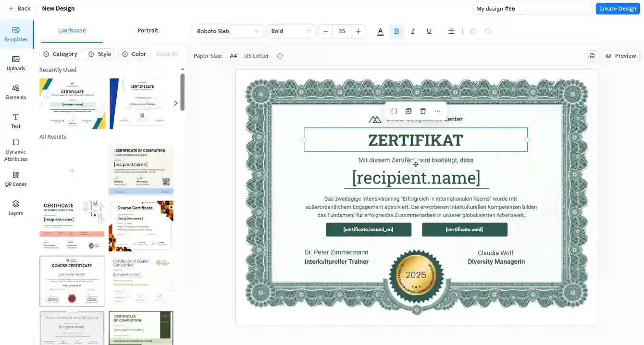Click the font size value field
The width and height of the screenshot is (644, 345).
pyautogui.click(x=342, y=31)
